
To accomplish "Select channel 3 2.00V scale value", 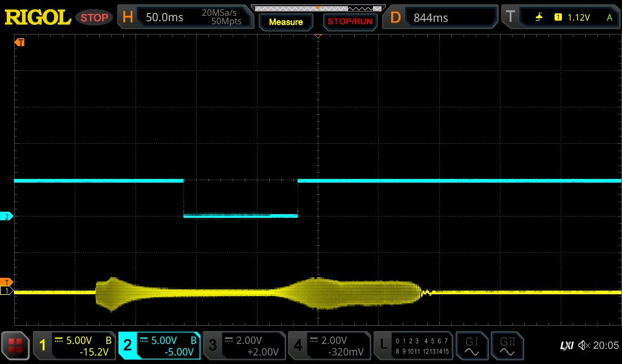I will [248, 340].
